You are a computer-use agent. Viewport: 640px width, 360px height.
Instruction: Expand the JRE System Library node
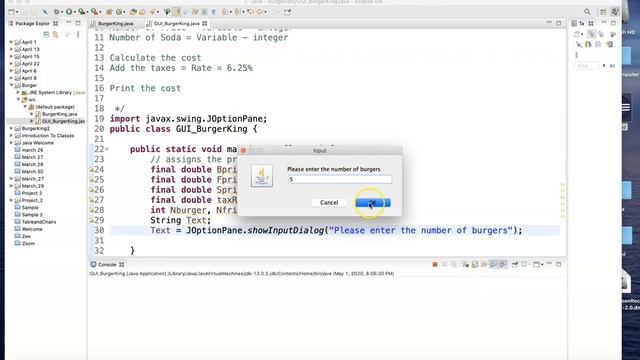[18, 93]
